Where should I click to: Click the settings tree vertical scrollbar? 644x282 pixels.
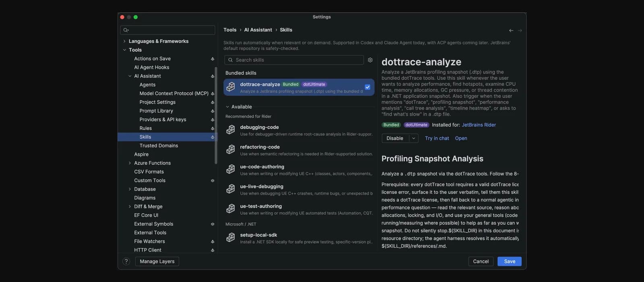tap(216, 116)
